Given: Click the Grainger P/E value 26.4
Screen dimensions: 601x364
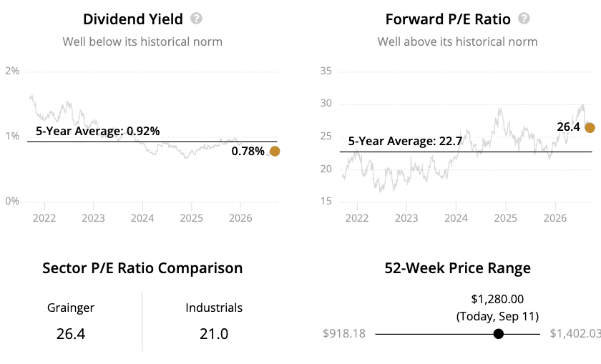Looking at the screenshot, I should (71, 334).
